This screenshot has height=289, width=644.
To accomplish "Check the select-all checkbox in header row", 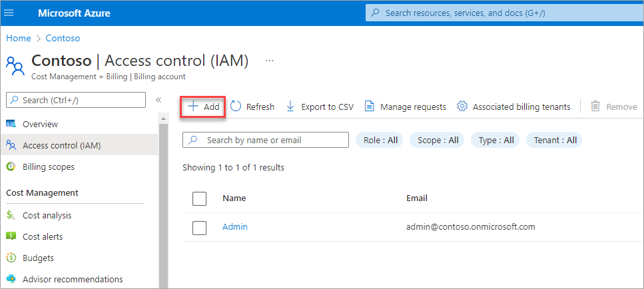I will coord(199,198).
